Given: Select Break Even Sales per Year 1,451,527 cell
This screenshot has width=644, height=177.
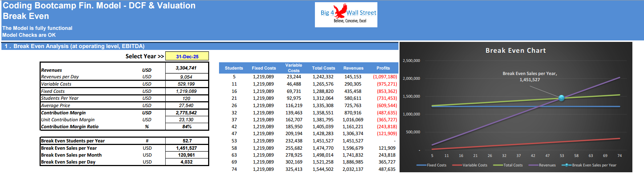Looking at the screenshot, I should (x=187, y=148).
